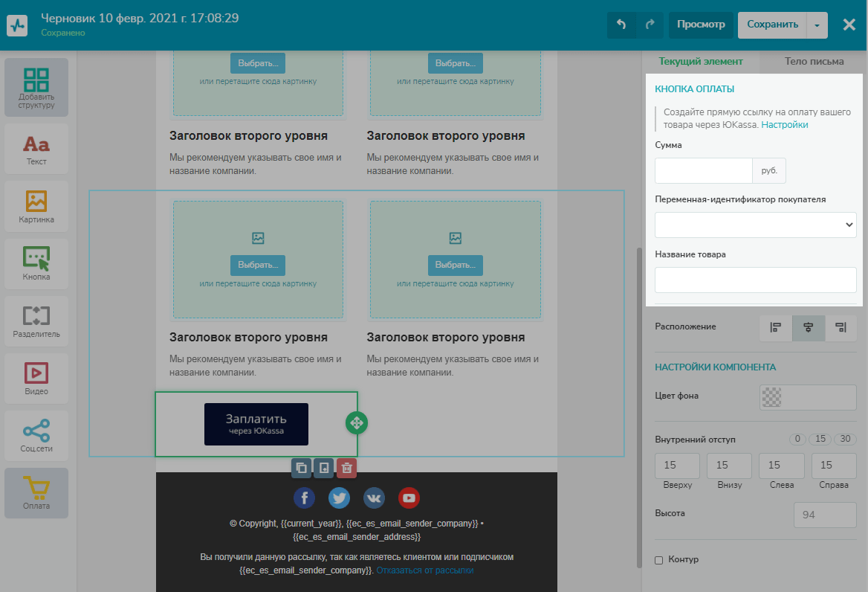
Task: Click Отказаться от рассылки link
Action: click(x=425, y=570)
